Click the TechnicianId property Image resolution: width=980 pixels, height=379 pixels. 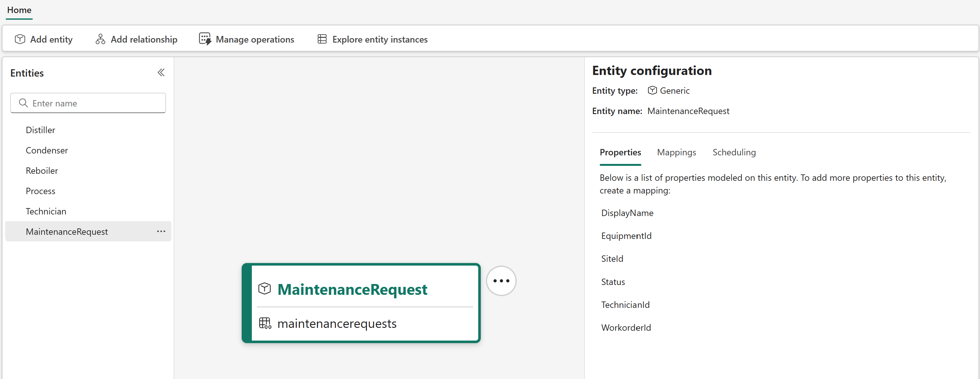pyautogui.click(x=625, y=305)
